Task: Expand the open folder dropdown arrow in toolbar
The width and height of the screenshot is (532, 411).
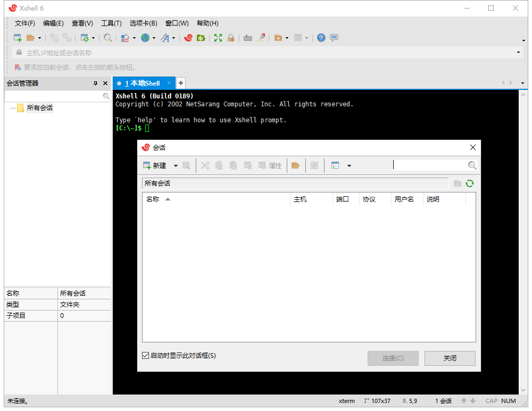Action: pos(40,38)
